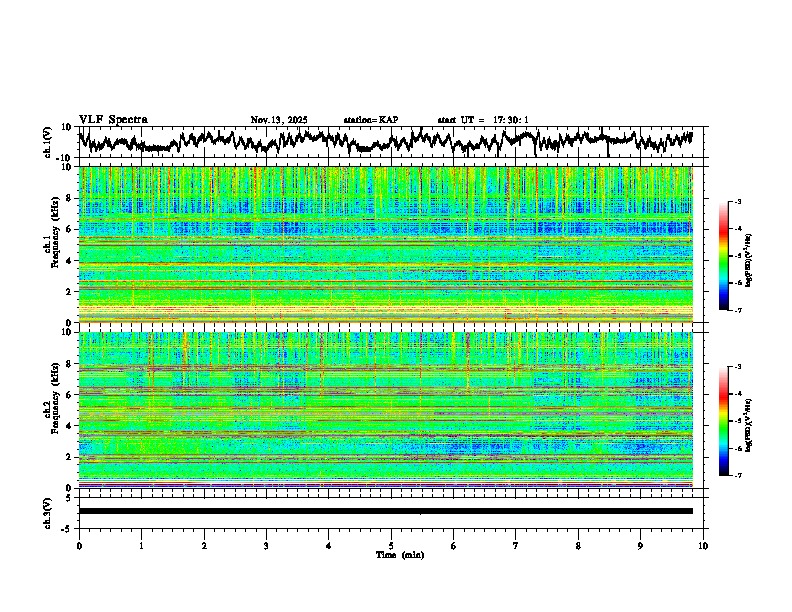
Task: Click the log(PSD) label beside ch.1 color scale
Action: click(749, 260)
